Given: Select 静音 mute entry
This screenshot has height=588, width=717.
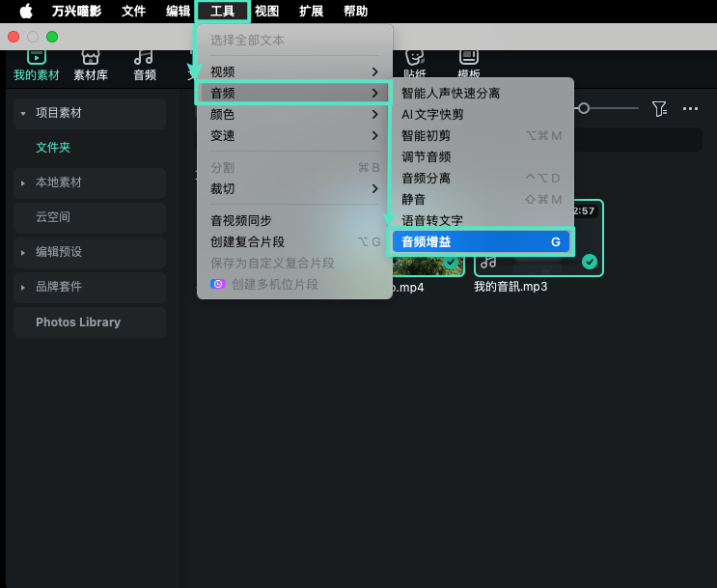Looking at the screenshot, I should coord(481,200).
